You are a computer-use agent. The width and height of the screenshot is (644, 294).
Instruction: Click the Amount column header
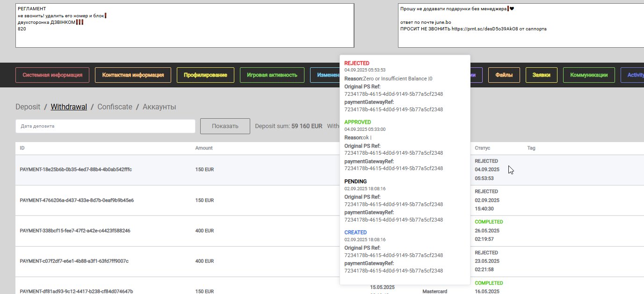(204, 148)
